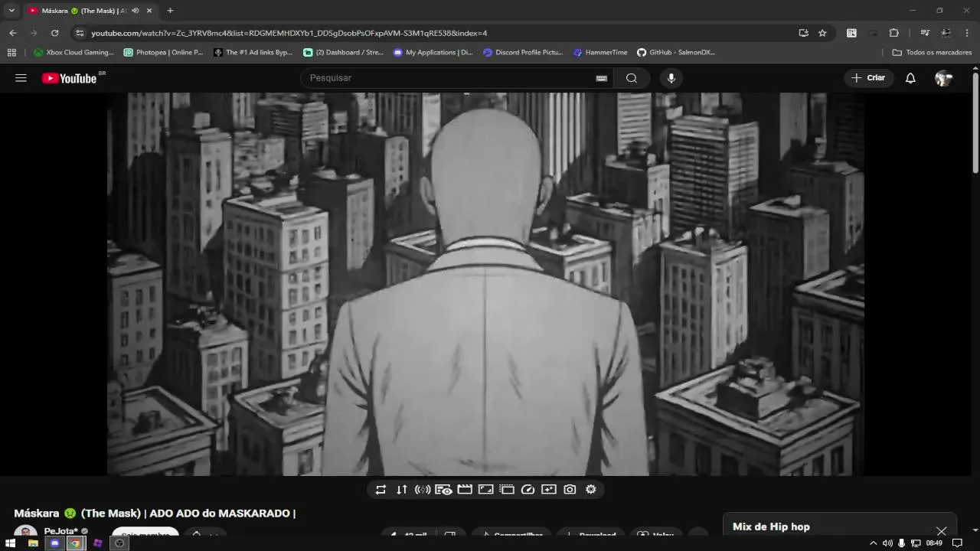
Task: Switch to Discord in the taskbar
Action: [54, 543]
